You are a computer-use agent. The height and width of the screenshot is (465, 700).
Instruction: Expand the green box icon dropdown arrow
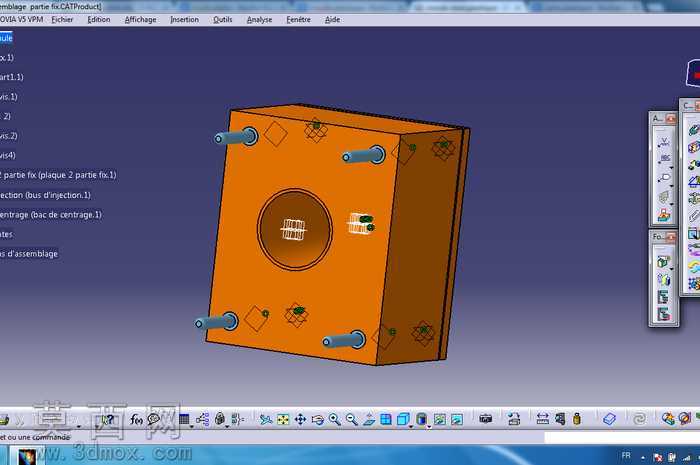671,269
